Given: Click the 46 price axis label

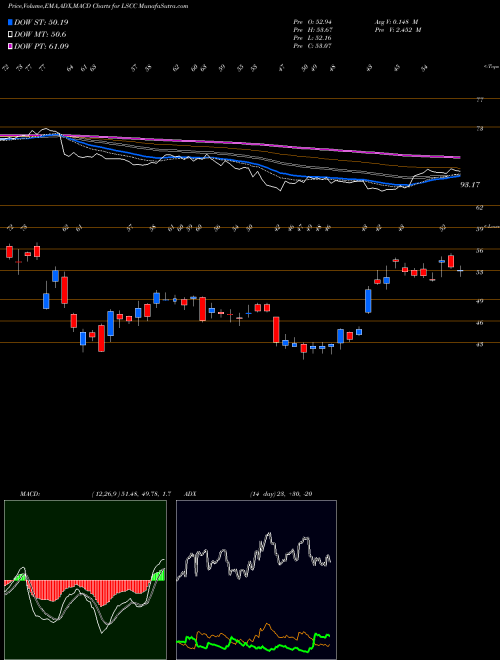Looking at the screenshot, I should point(480,323).
